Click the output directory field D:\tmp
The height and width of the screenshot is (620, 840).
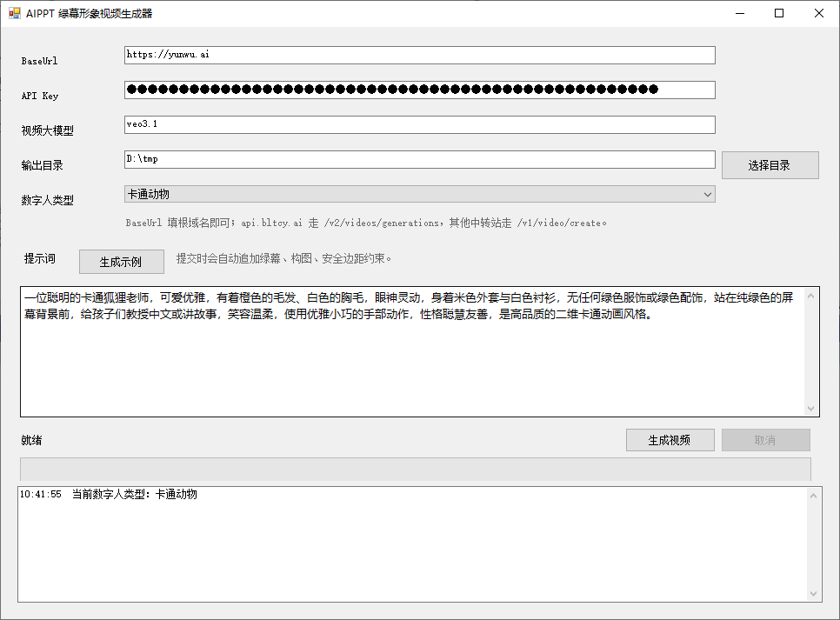click(x=419, y=160)
